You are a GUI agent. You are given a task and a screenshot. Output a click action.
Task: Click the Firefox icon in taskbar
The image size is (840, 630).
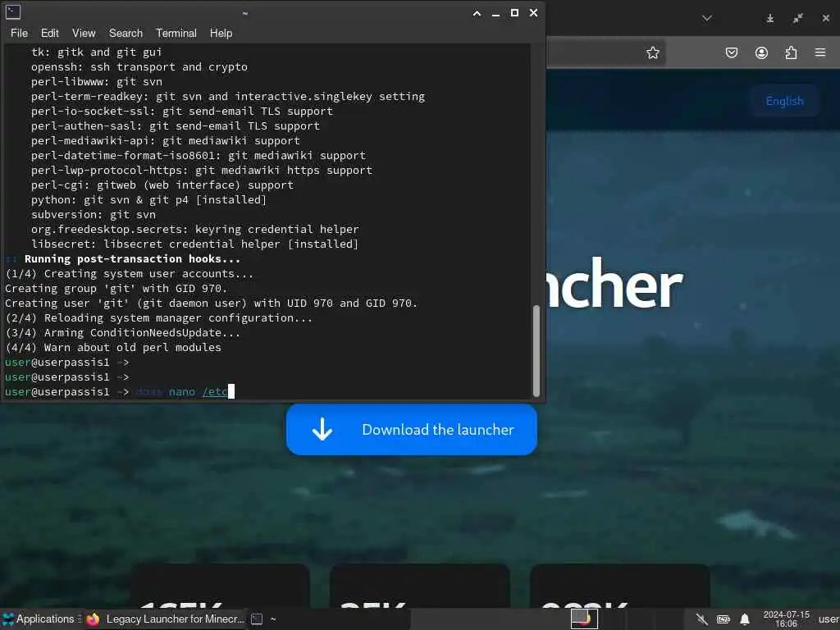coord(94,619)
